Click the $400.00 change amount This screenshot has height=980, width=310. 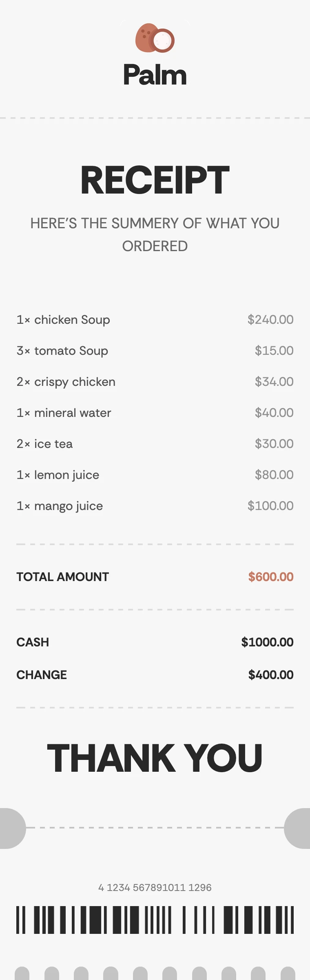(271, 675)
